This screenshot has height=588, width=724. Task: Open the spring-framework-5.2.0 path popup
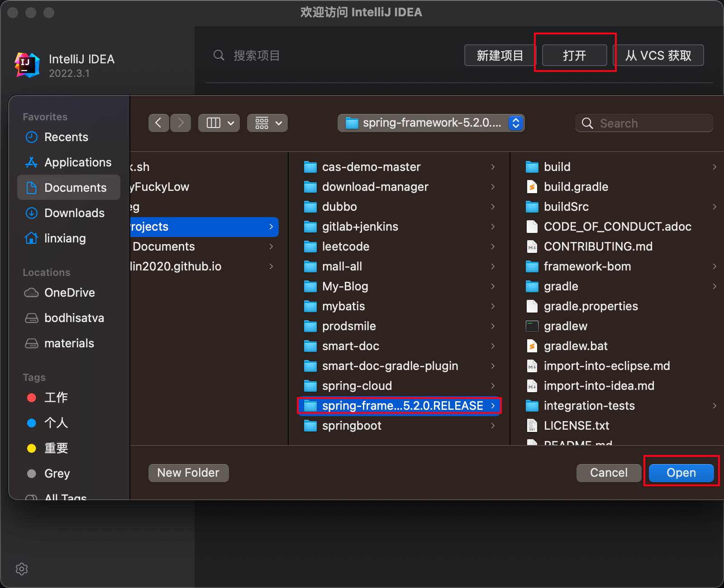(x=431, y=123)
